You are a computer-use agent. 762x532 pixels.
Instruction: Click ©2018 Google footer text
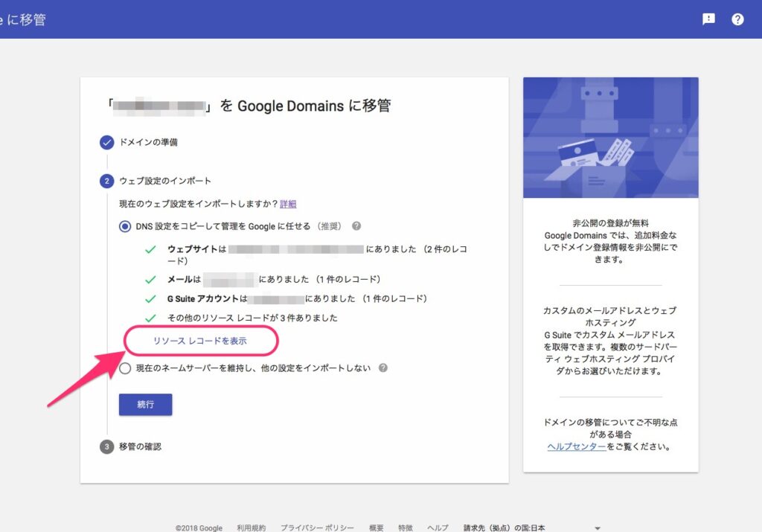199,528
